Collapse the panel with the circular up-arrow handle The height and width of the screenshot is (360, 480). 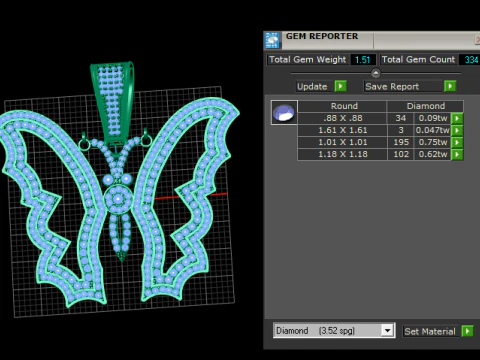click(376, 73)
